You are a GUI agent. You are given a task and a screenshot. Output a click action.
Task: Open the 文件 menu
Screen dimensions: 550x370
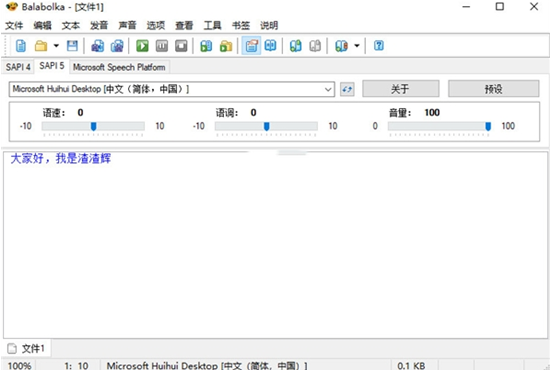click(x=14, y=25)
